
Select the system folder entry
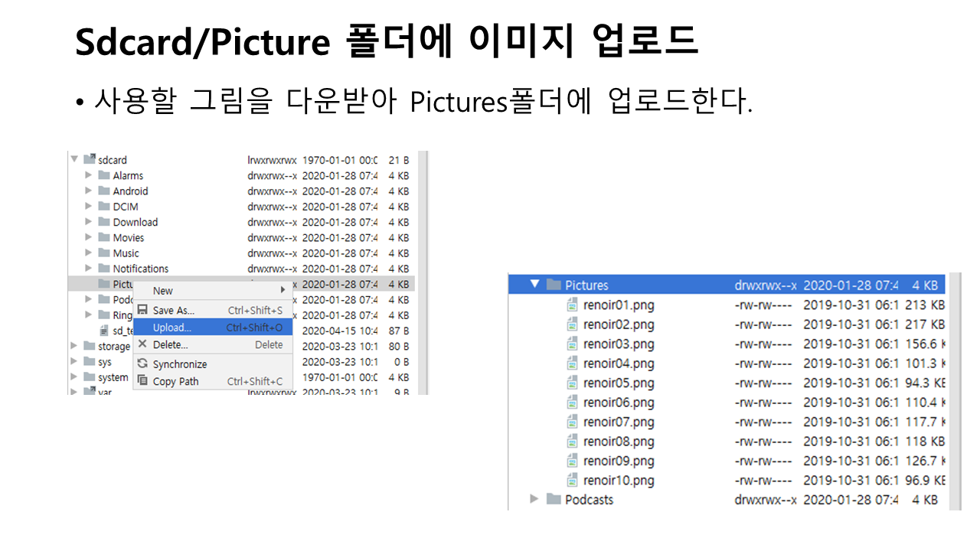point(113,377)
